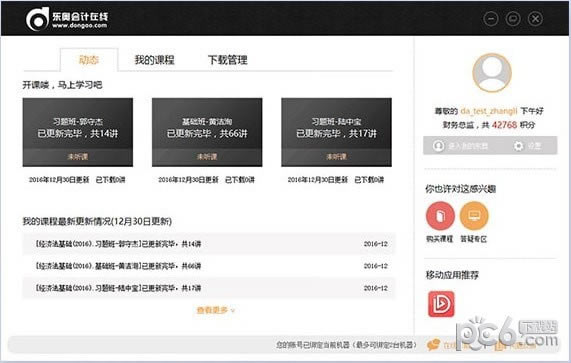Click the update date under 郭守杰 card
This screenshot has width=571, height=363.
pos(59,180)
